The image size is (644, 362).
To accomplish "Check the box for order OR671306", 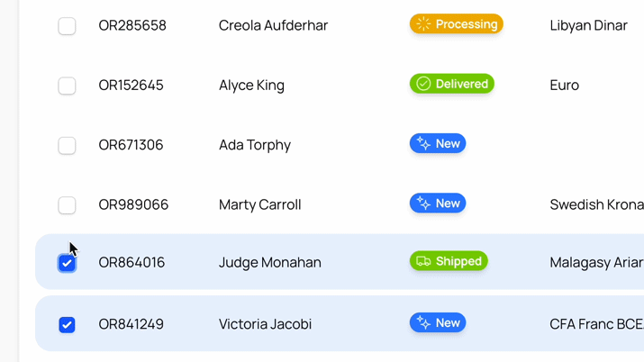I will [x=67, y=146].
